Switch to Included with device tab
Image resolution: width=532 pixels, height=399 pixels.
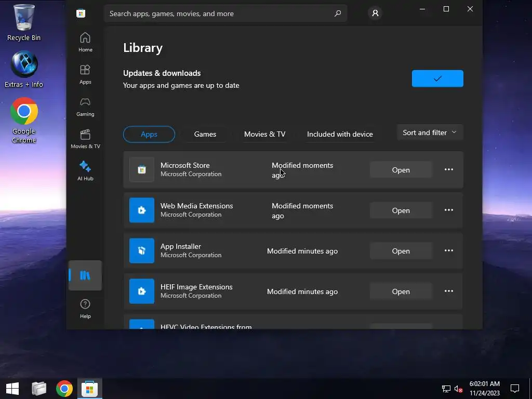[x=340, y=135]
